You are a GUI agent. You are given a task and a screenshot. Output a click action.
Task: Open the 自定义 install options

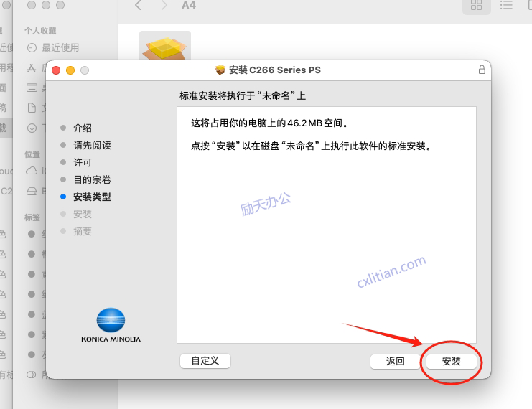tap(205, 361)
